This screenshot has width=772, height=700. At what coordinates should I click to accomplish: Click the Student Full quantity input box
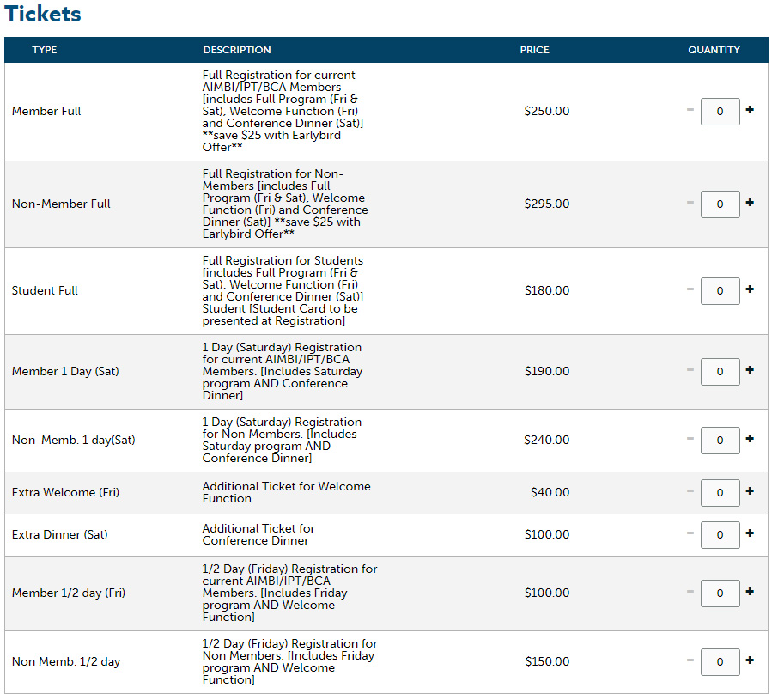pyautogui.click(x=720, y=290)
